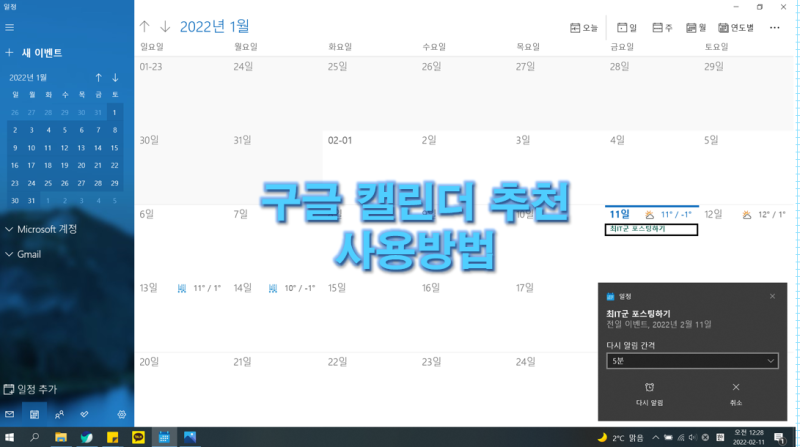Select the 02-01 cell in main calendar

pos(369,168)
